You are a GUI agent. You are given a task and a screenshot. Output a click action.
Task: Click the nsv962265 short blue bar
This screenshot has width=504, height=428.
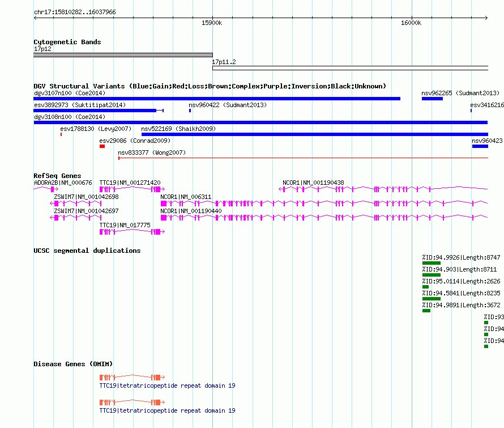pyautogui.click(x=432, y=99)
